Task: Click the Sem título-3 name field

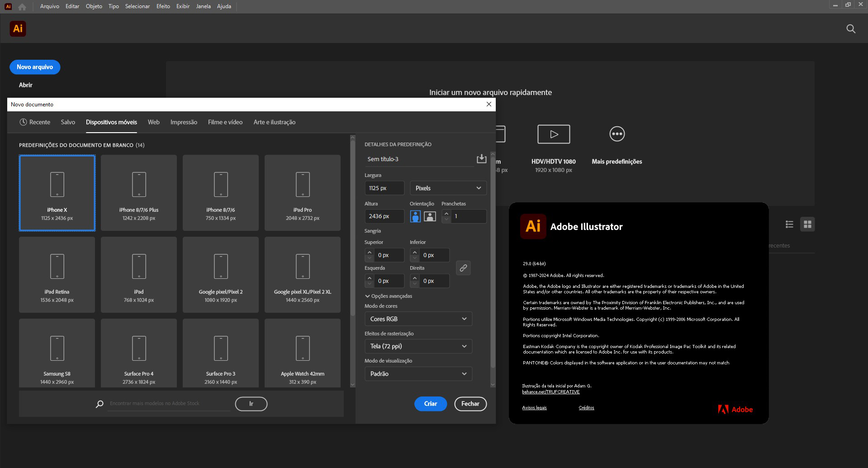Action: [419, 159]
